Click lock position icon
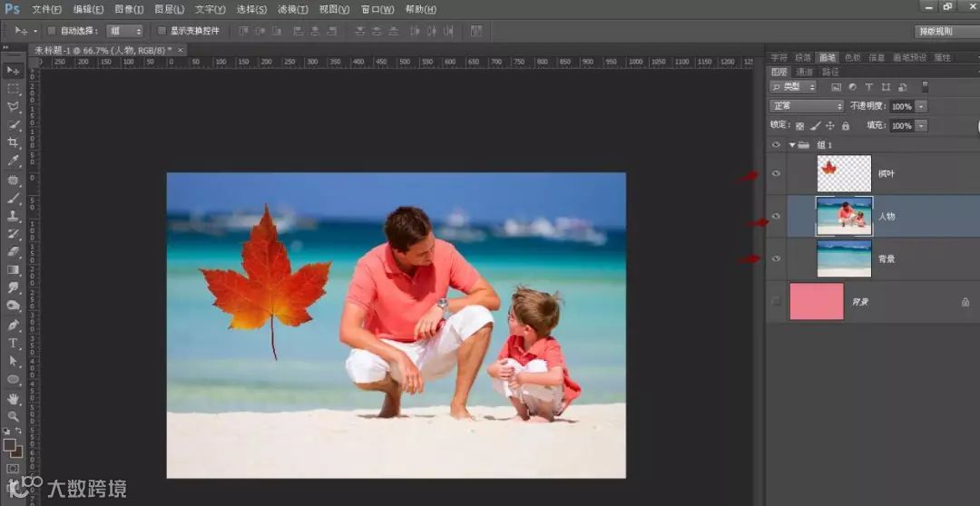The height and width of the screenshot is (506, 980). coord(830,125)
